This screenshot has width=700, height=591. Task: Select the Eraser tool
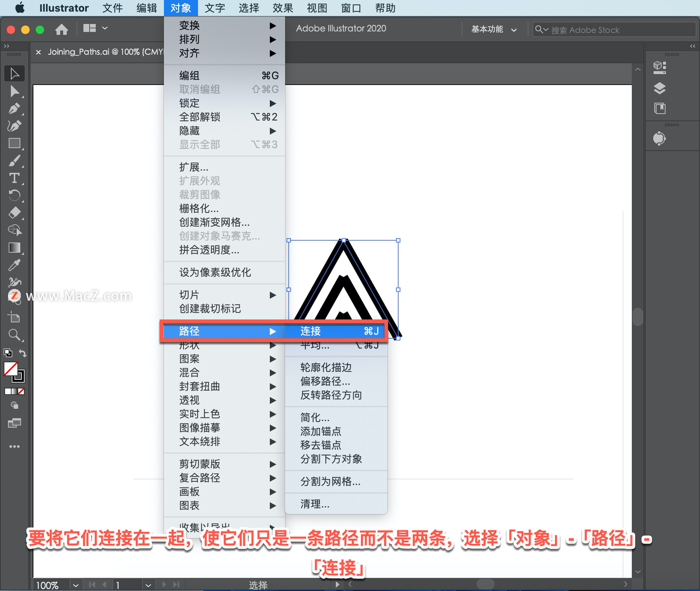click(x=14, y=213)
